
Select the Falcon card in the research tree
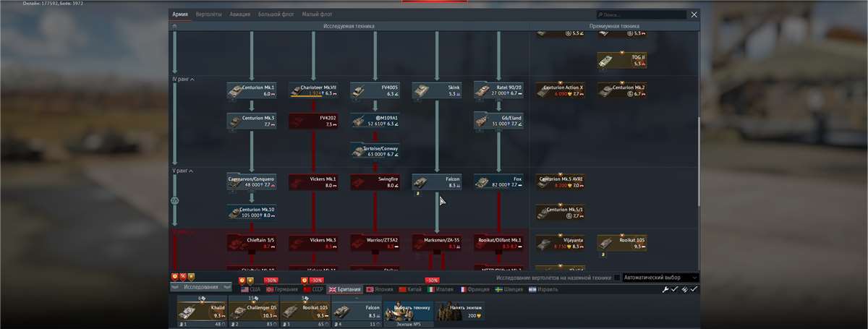click(437, 182)
